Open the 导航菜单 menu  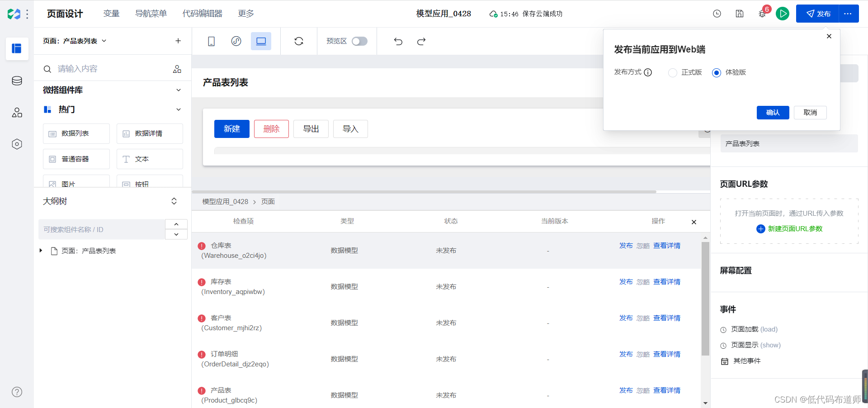coord(151,14)
